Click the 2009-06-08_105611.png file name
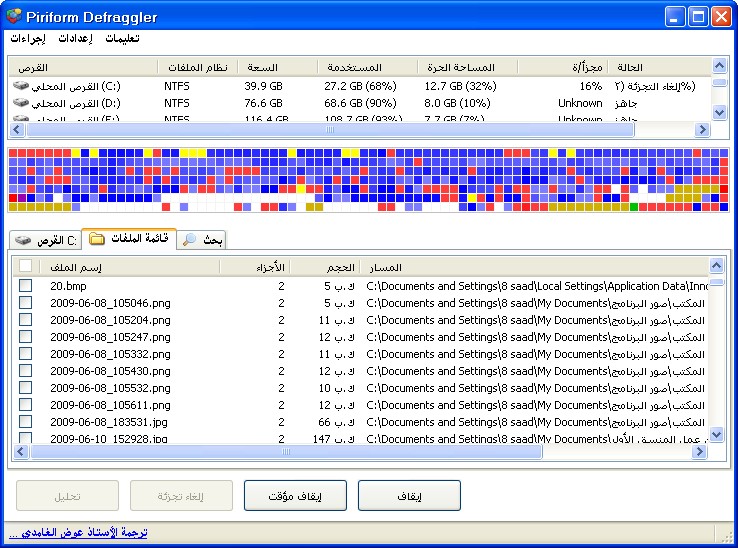This screenshot has height=548, width=738. (110, 405)
